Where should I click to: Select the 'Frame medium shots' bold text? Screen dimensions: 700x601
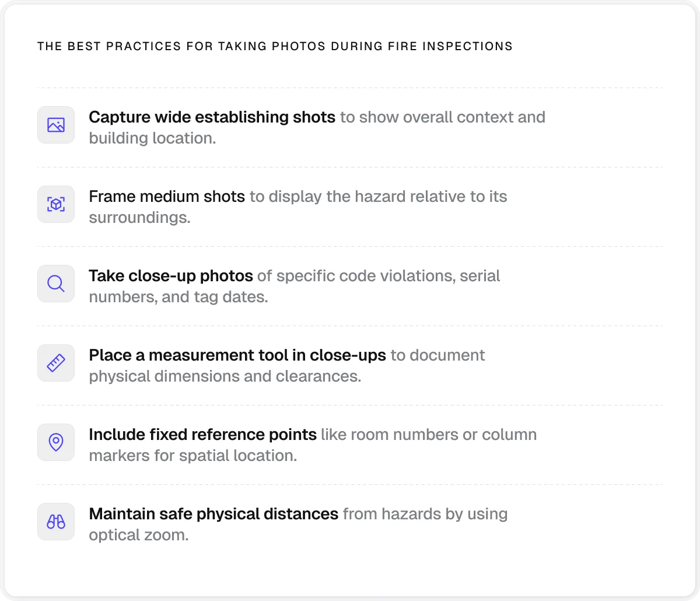pyautogui.click(x=167, y=197)
